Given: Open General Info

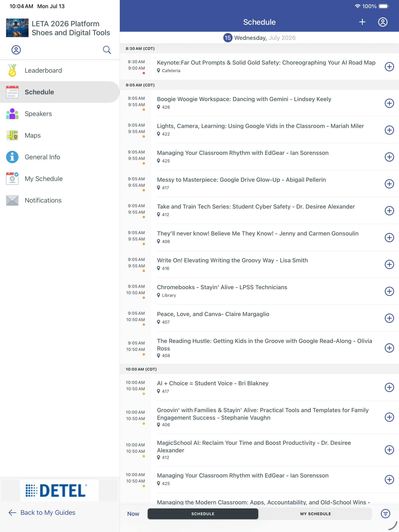Looking at the screenshot, I should (x=60, y=157).
